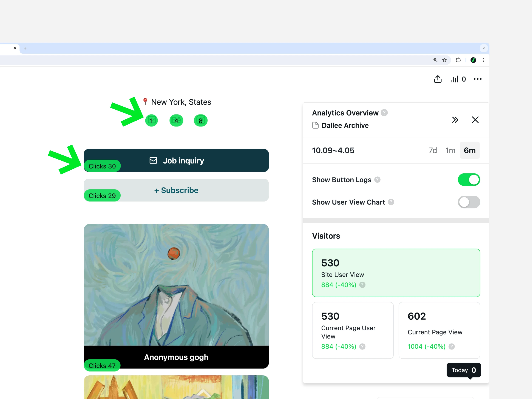Viewport: 532px width, 399px height.
Task: Click the Dallee Archive page name
Action: pos(345,125)
